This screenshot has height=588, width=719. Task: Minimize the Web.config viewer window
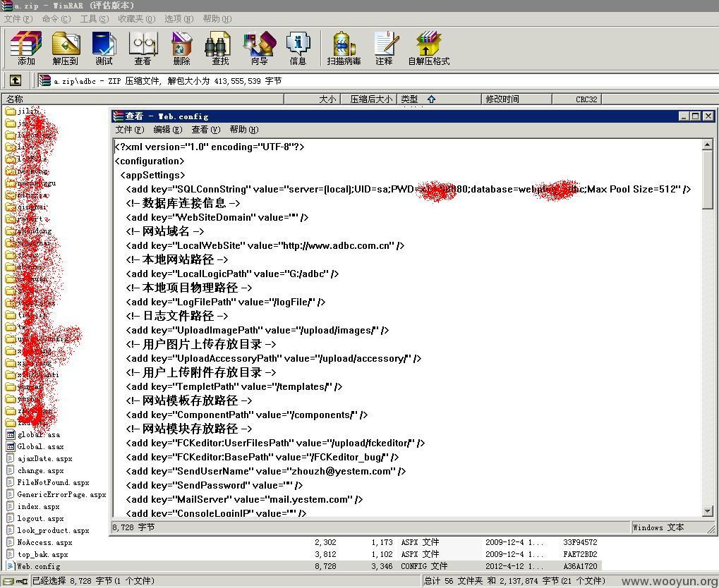pos(684,116)
